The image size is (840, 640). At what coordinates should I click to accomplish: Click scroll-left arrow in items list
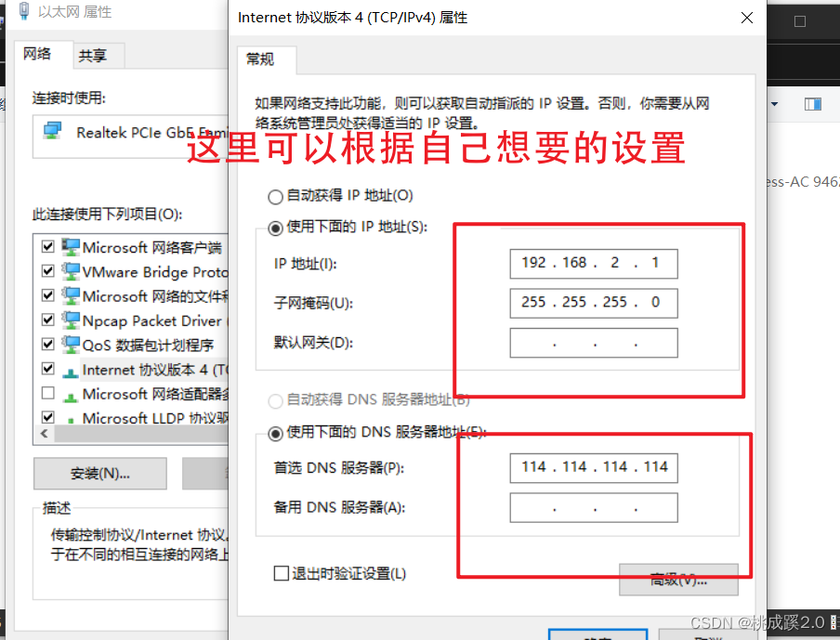(x=45, y=434)
